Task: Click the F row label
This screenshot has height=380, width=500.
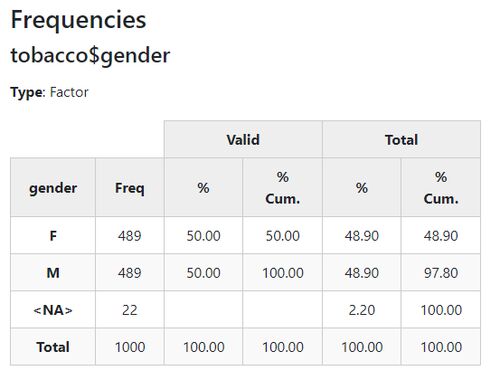Action: [53, 236]
